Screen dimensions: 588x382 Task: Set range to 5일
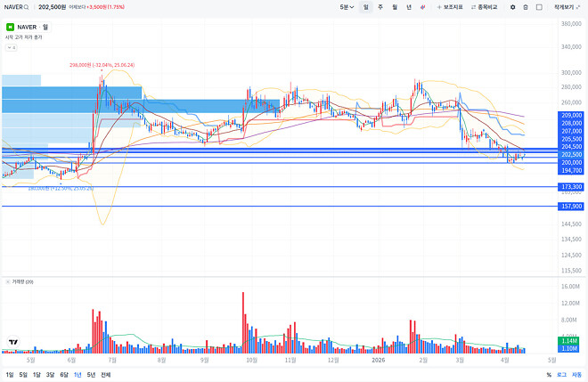point(23,375)
